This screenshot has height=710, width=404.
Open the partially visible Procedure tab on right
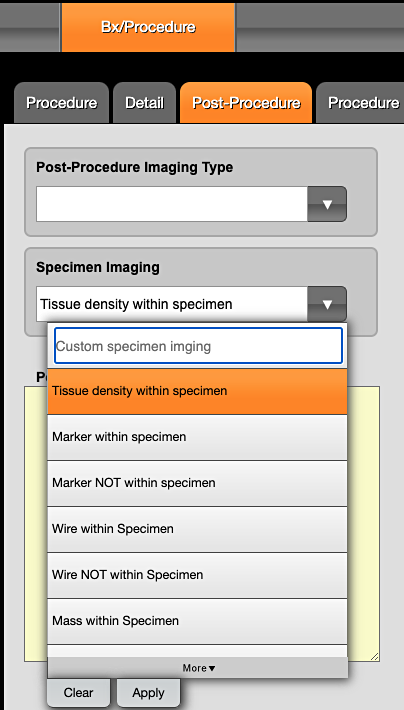[x=360, y=103]
